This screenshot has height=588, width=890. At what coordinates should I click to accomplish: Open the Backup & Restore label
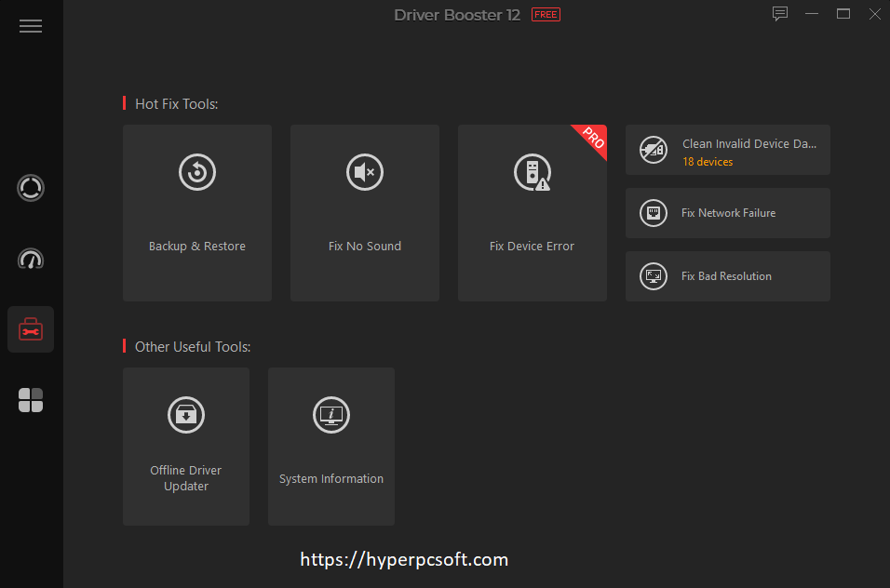click(x=197, y=247)
